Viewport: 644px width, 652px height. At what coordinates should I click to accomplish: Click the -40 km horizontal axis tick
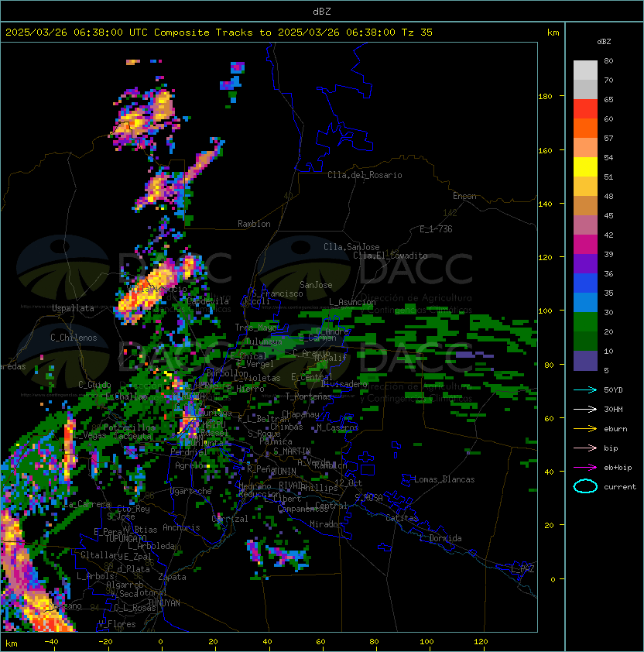[x=51, y=642]
